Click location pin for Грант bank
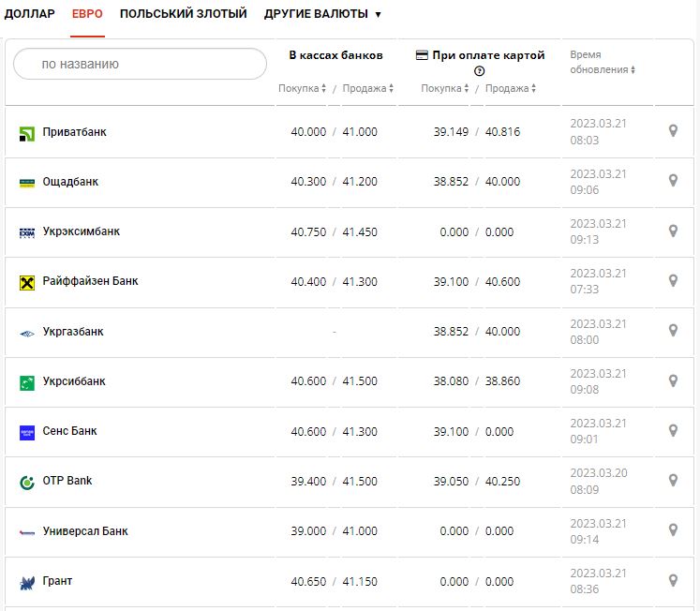 point(673,580)
